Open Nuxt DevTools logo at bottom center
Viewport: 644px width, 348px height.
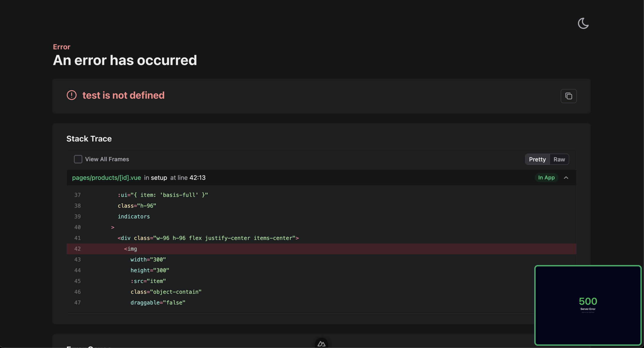(321, 343)
